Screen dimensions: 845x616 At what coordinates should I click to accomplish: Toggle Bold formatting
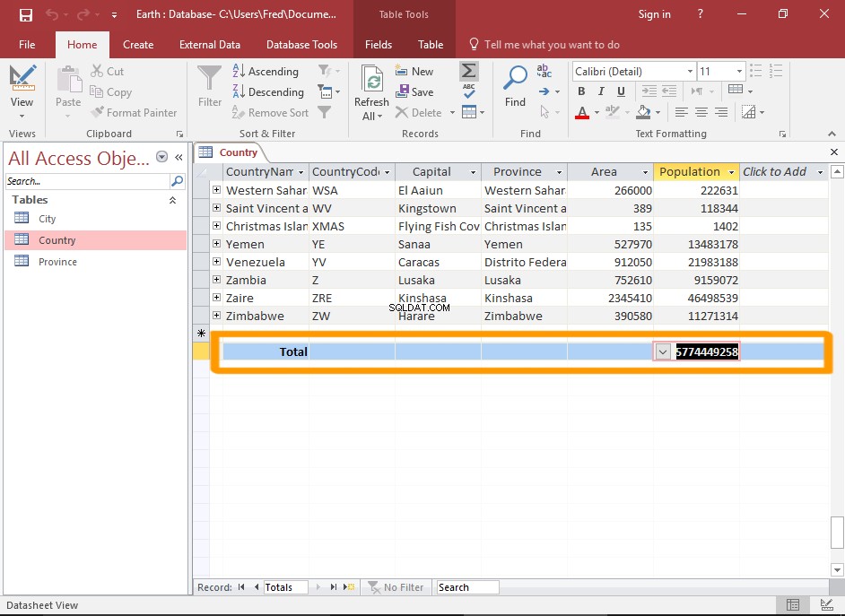coord(581,91)
